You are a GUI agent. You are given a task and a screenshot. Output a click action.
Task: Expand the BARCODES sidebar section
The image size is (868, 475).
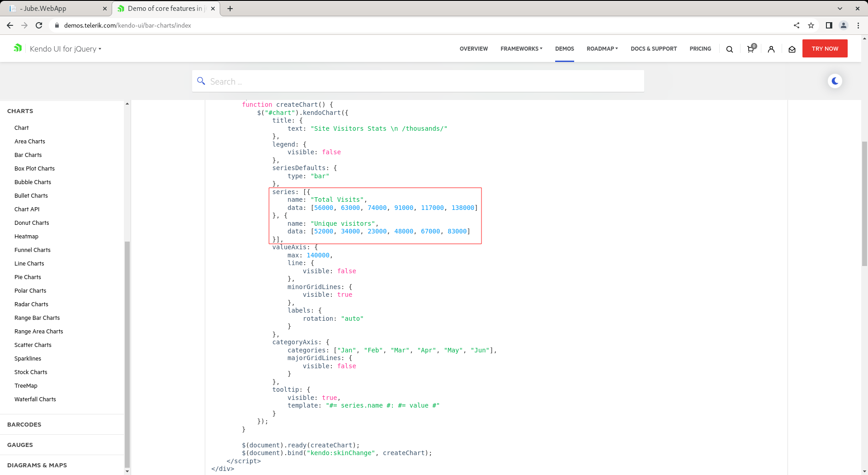(24, 424)
